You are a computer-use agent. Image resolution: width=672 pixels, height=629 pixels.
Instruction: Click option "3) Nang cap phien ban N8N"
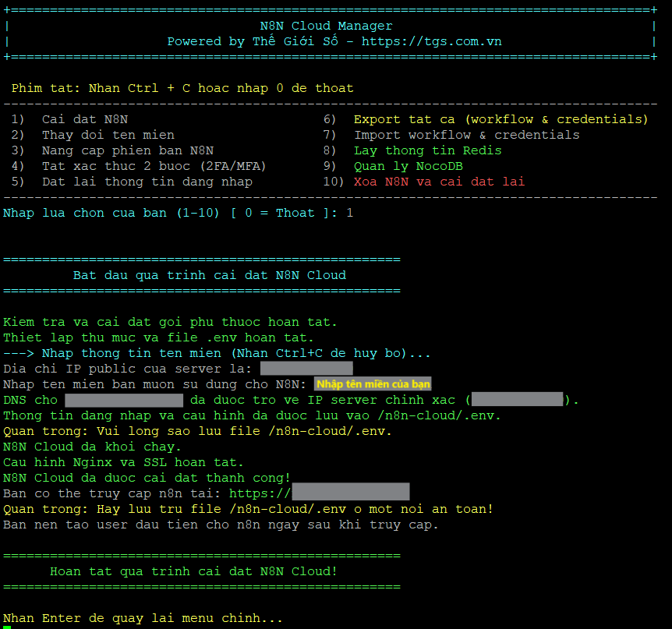coord(112,151)
